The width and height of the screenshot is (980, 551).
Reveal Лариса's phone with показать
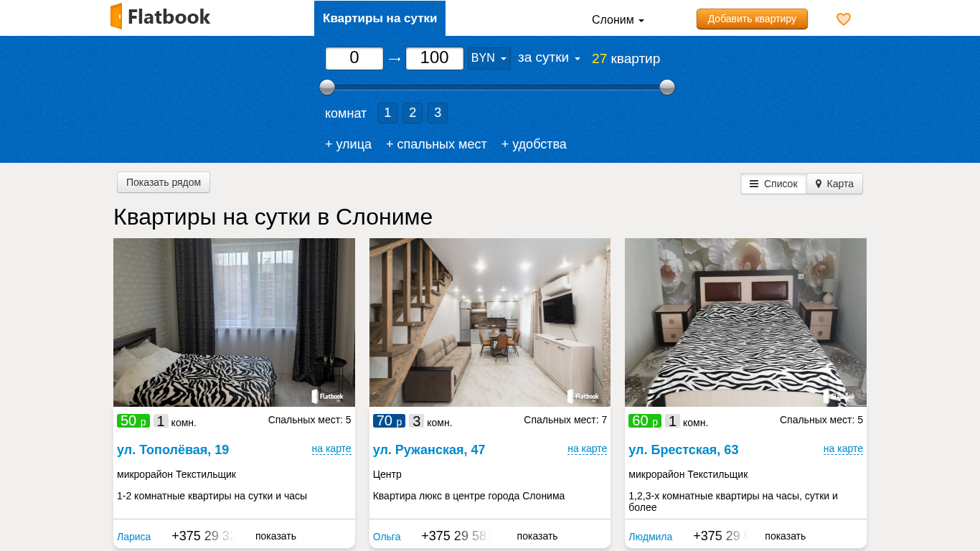click(x=275, y=536)
